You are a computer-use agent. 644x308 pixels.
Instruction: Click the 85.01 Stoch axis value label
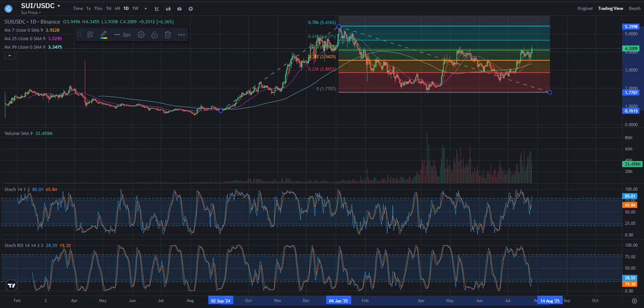(630, 197)
